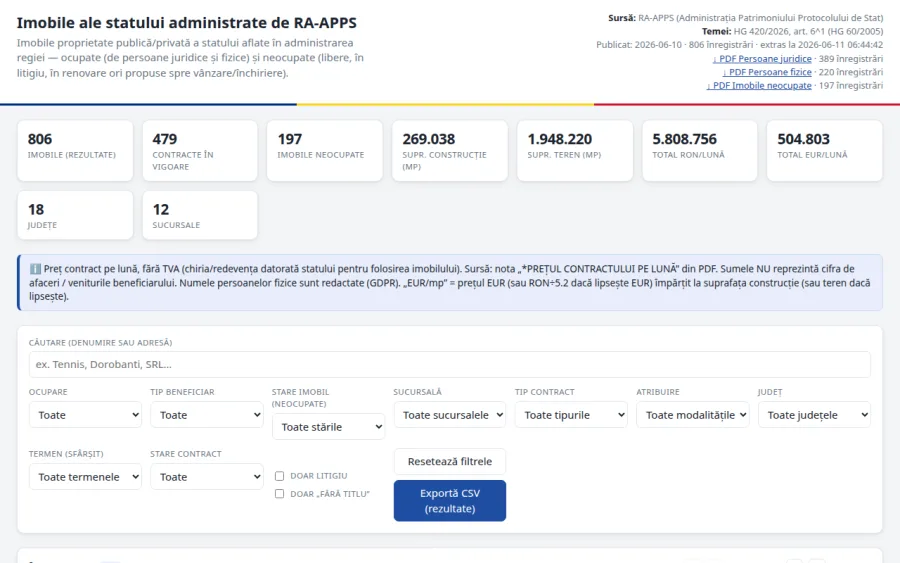Open the Tip contract dropdown
This screenshot has height=563, width=900.
(571, 415)
